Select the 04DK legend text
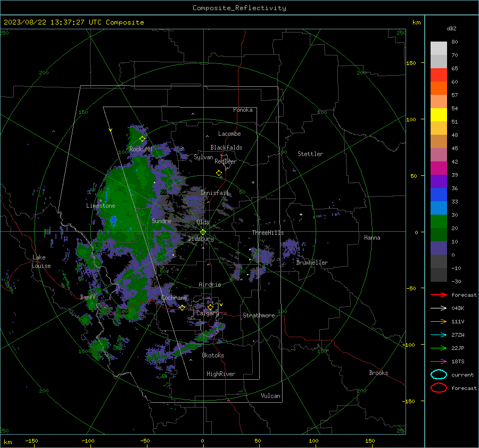Image resolution: width=479 pixels, height=448 pixels. 458,308
